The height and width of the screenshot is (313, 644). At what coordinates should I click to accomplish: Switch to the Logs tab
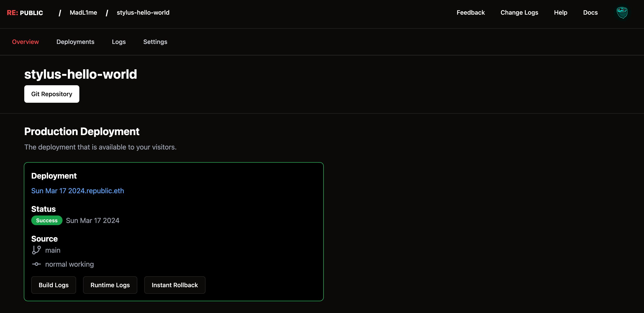(119, 42)
